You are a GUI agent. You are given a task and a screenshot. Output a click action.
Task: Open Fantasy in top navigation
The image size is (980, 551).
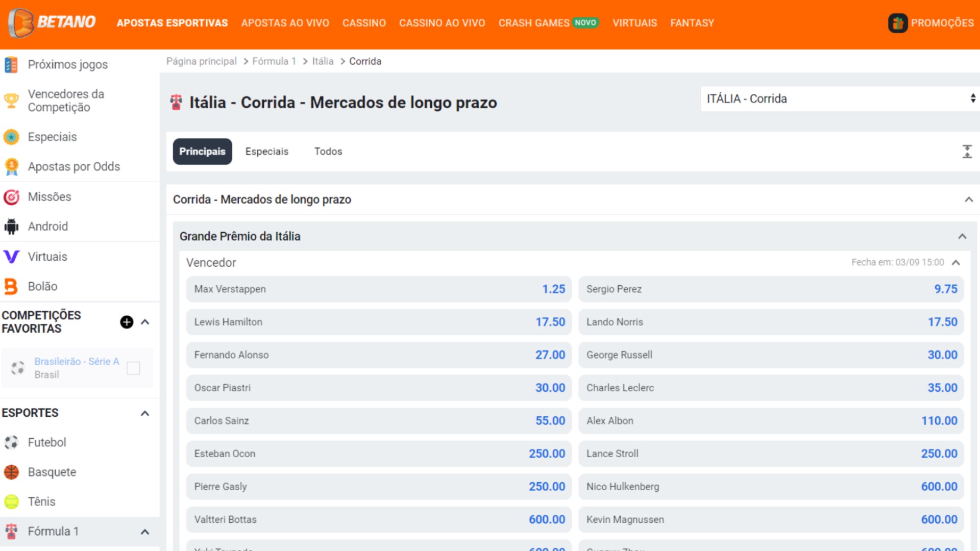click(692, 23)
